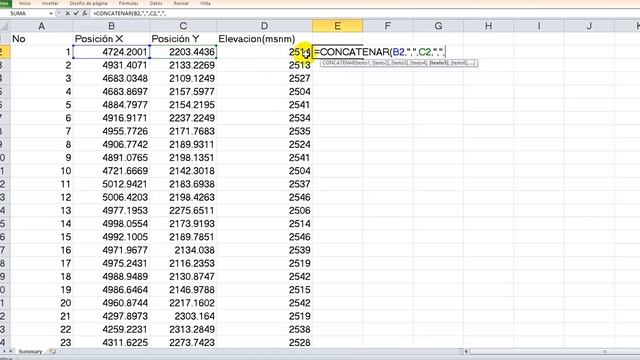The height and width of the screenshot is (360, 640).
Task: Select cell with value 4891.0765
Action: point(111,158)
